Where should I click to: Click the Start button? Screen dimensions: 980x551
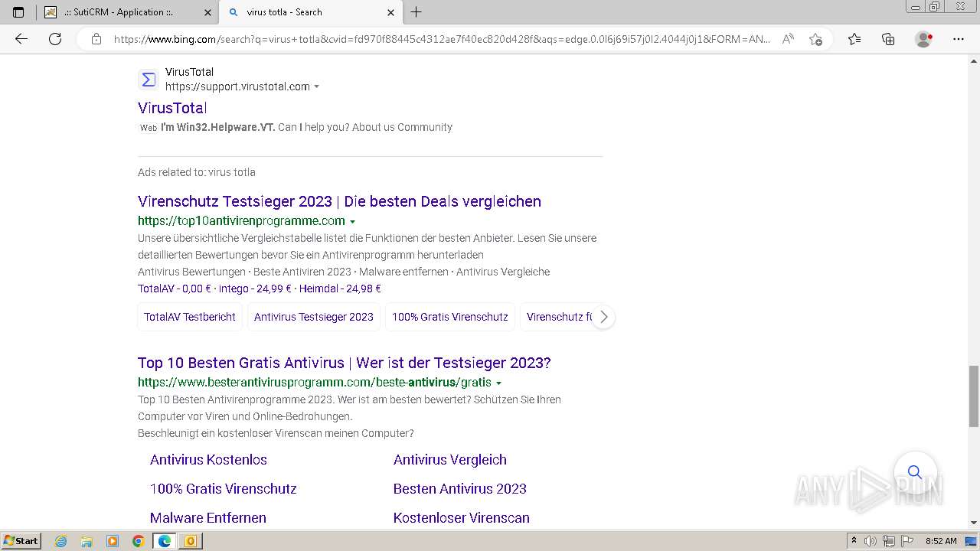click(x=21, y=541)
